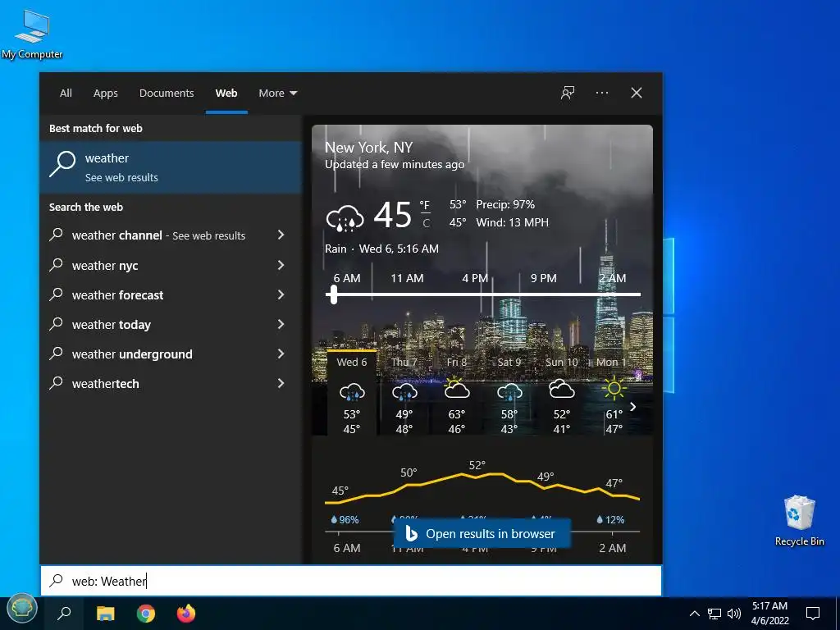Click 12% precipitation label on chart
Screen dimensions: 840x630
[x=610, y=519]
